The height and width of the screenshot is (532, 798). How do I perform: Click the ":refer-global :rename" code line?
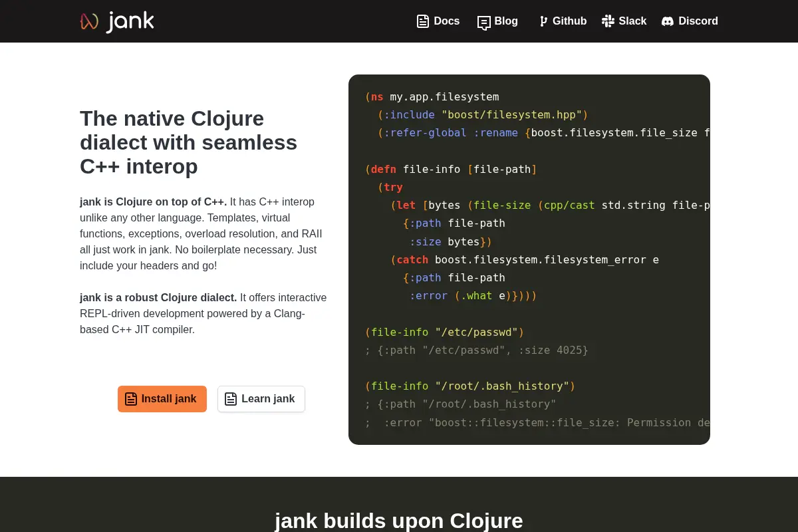click(x=543, y=133)
